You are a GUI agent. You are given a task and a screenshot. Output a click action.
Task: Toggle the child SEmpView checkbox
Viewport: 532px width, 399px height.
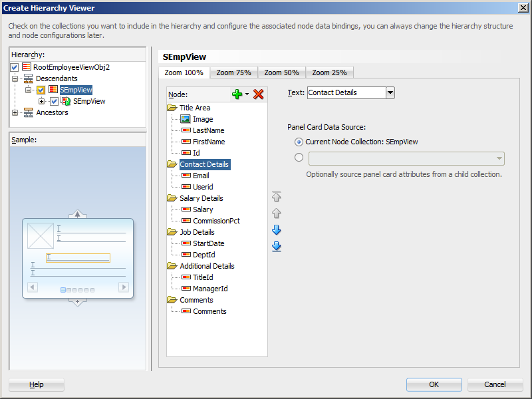54,101
